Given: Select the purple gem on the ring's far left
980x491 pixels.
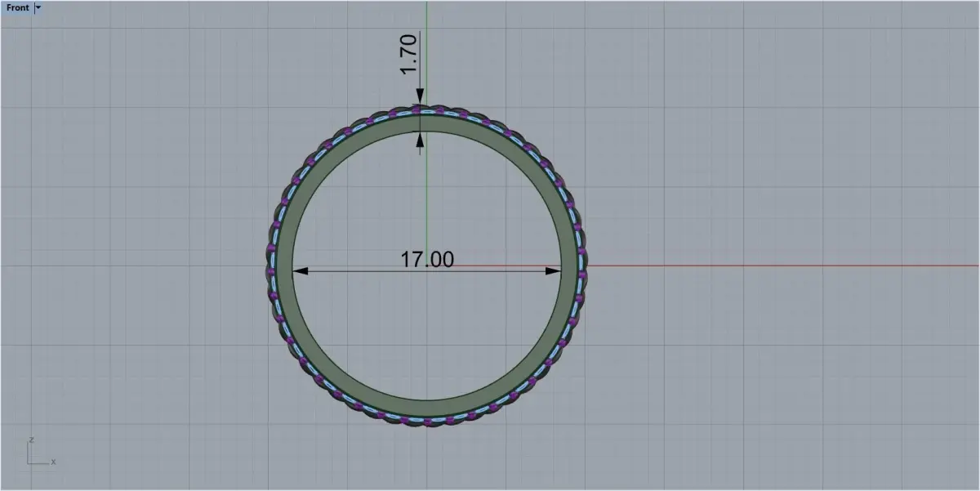Looking at the screenshot, I should pyautogui.click(x=270, y=270).
